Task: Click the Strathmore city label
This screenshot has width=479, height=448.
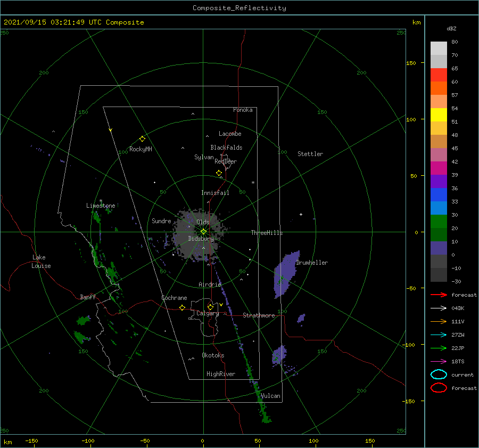Action: tap(259, 315)
